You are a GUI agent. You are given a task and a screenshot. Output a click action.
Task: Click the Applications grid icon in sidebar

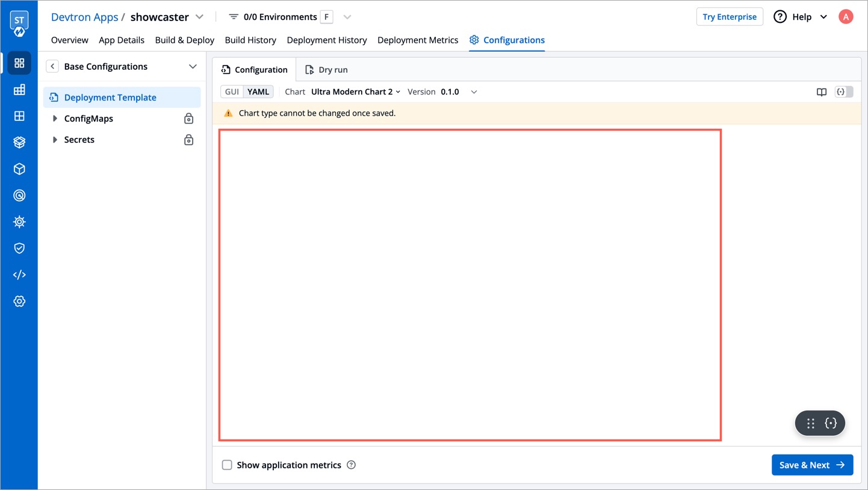tap(19, 63)
